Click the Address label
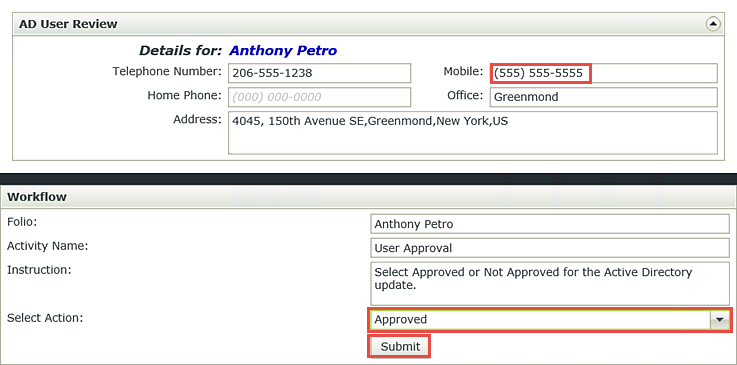737x365 pixels. click(197, 119)
